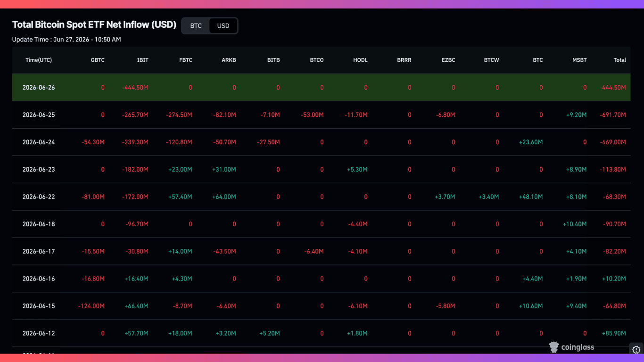Click the +10.20M total value
The width and height of the screenshot is (644, 362).
pyautogui.click(x=614, y=279)
